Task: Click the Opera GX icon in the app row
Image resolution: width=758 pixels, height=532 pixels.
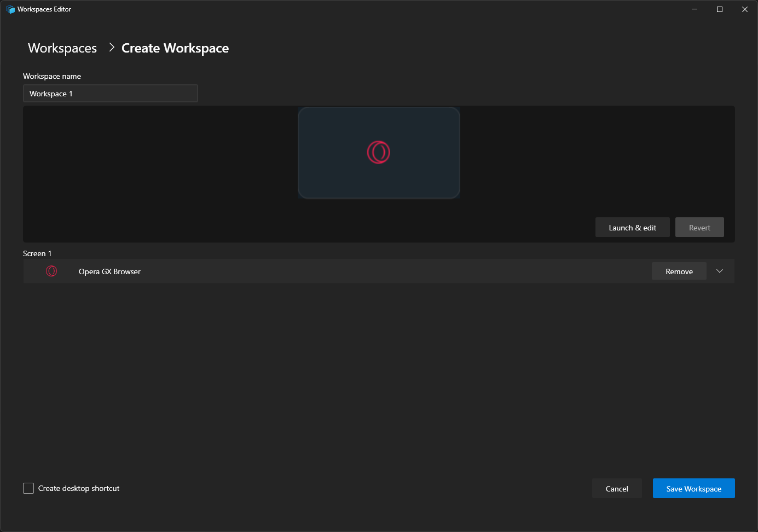Action: click(x=51, y=271)
